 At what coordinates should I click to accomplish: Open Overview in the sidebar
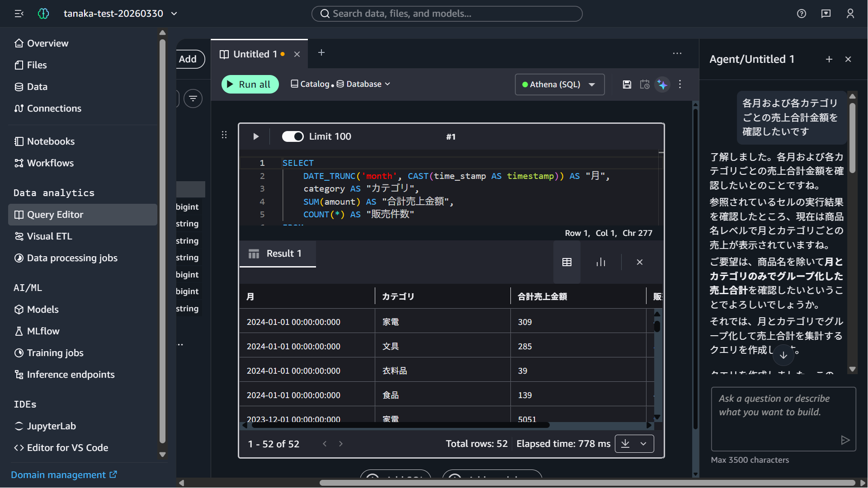coord(83,43)
